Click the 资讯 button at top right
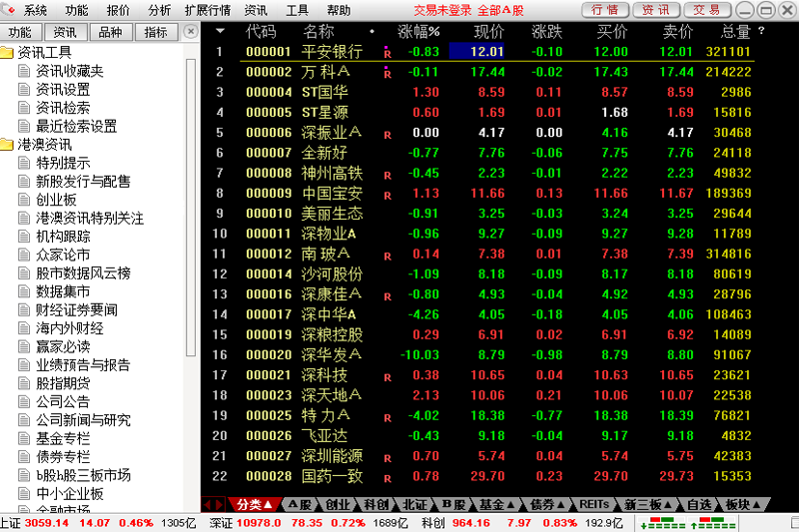Viewport: 799px width, 532px height. pyautogui.click(x=656, y=10)
